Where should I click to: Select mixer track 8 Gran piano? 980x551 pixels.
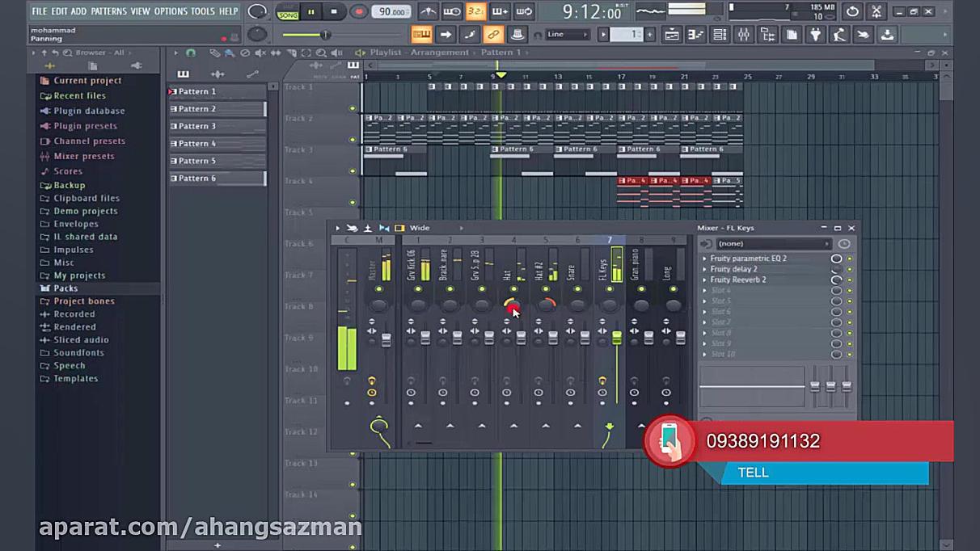[641, 265]
